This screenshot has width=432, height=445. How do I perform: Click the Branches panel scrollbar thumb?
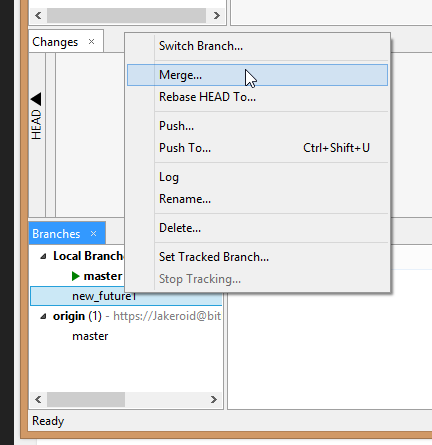[x=86, y=399]
